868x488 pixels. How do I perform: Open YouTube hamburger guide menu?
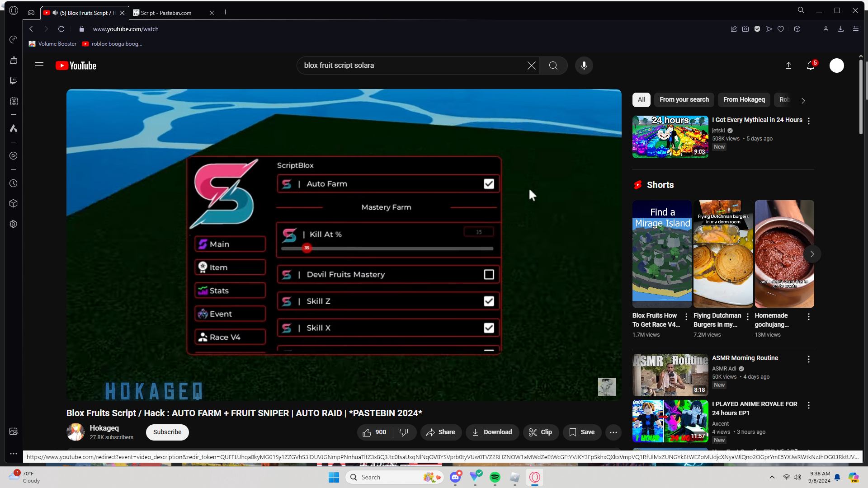[x=39, y=66]
